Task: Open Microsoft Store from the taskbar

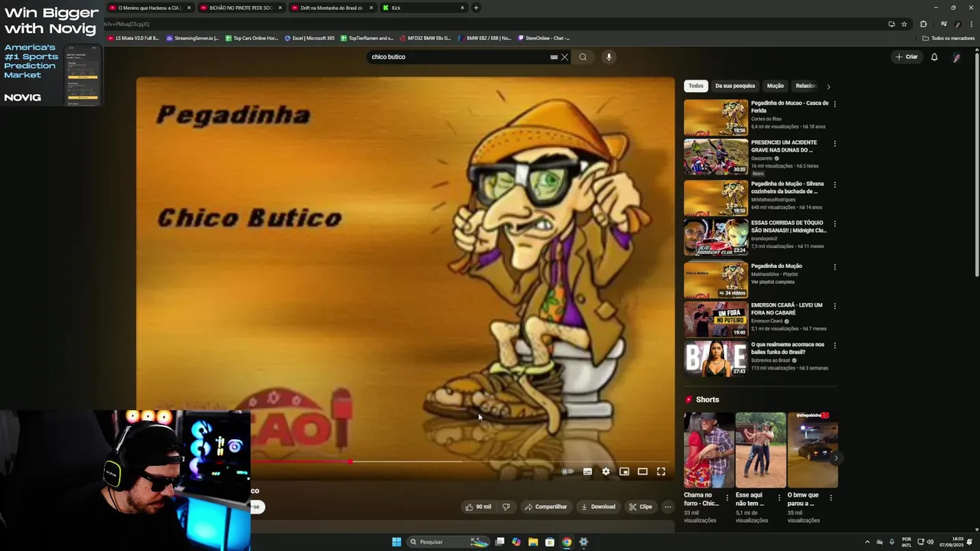Action: click(550, 542)
